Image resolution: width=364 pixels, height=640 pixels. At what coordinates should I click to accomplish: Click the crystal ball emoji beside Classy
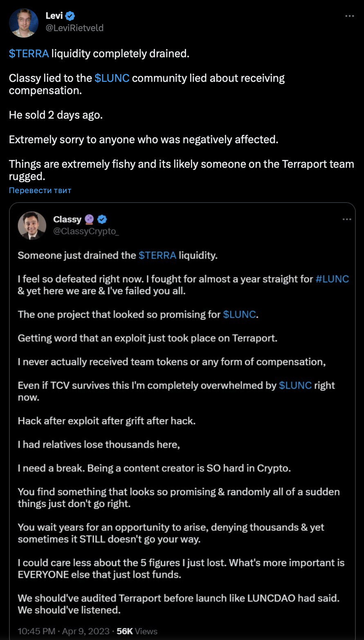click(x=90, y=220)
